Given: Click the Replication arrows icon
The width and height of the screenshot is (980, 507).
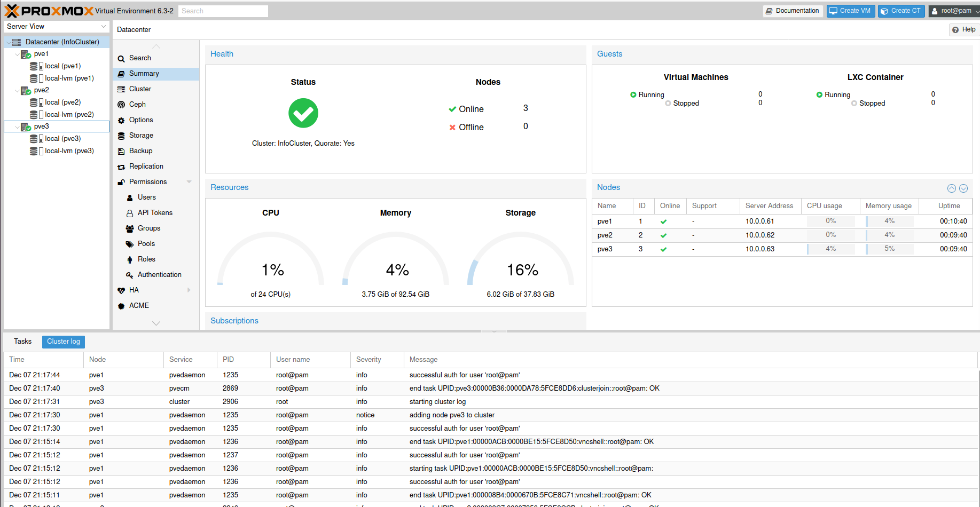Looking at the screenshot, I should click(121, 167).
